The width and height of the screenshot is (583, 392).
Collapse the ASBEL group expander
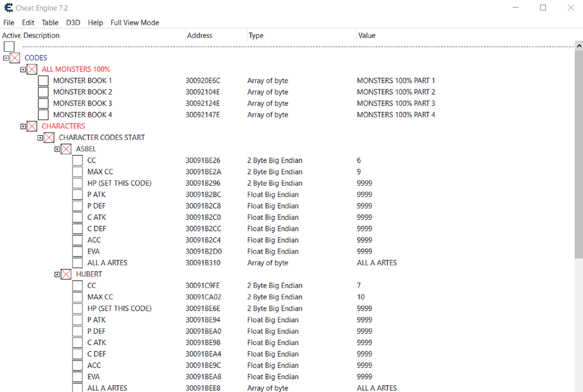point(57,149)
